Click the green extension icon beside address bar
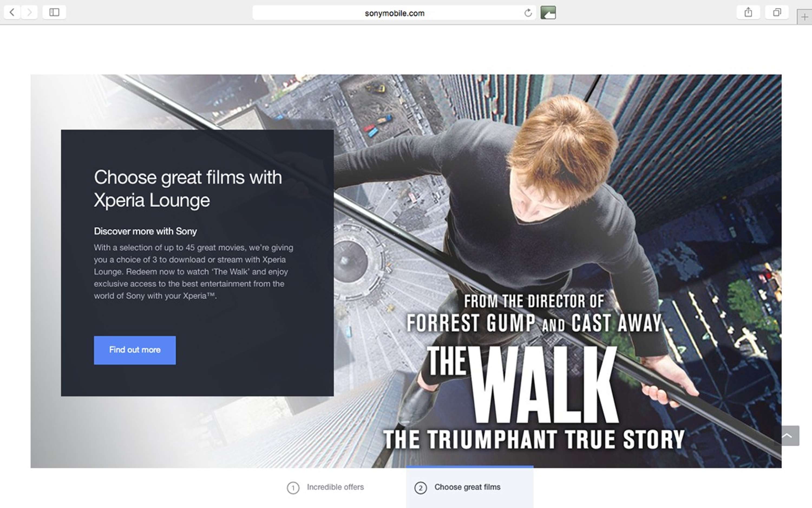Viewport: 812px width, 508px height. tap(548, 13)
